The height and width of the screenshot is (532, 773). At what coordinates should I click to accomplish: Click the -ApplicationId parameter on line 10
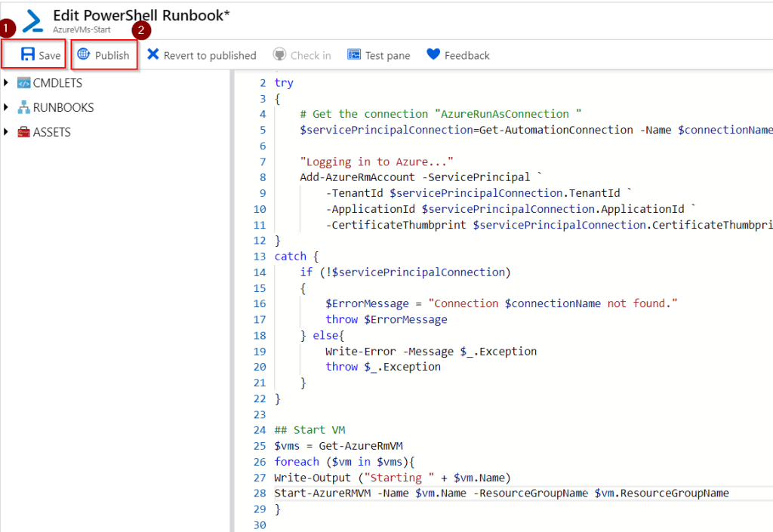370,209
